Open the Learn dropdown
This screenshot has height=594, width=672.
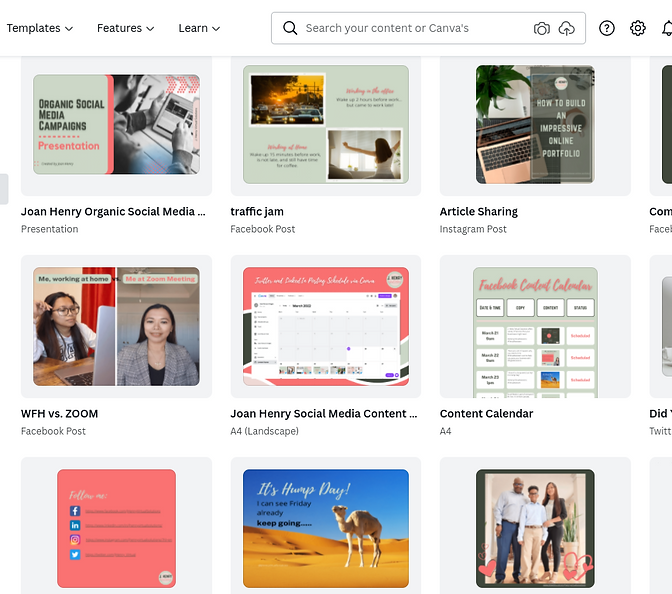(199, 28)
